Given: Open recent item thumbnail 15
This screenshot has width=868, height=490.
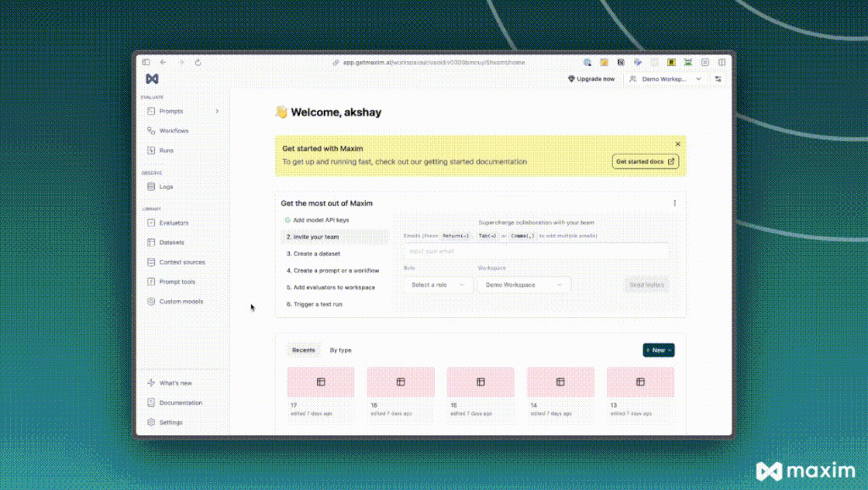Looking at the screenshot, I should (x=480, y=382).
